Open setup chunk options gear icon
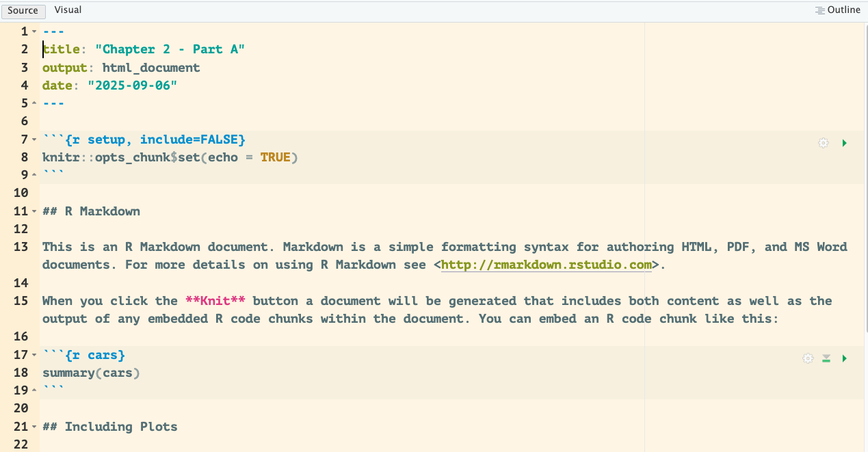The width and height of the screenshot is (868, 452). pyautogui.click(x=824, y=143)
